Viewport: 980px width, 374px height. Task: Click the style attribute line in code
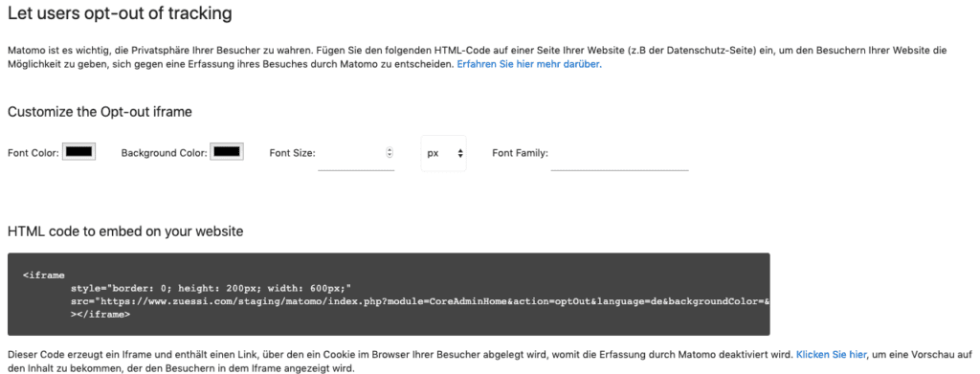point(212,288)
